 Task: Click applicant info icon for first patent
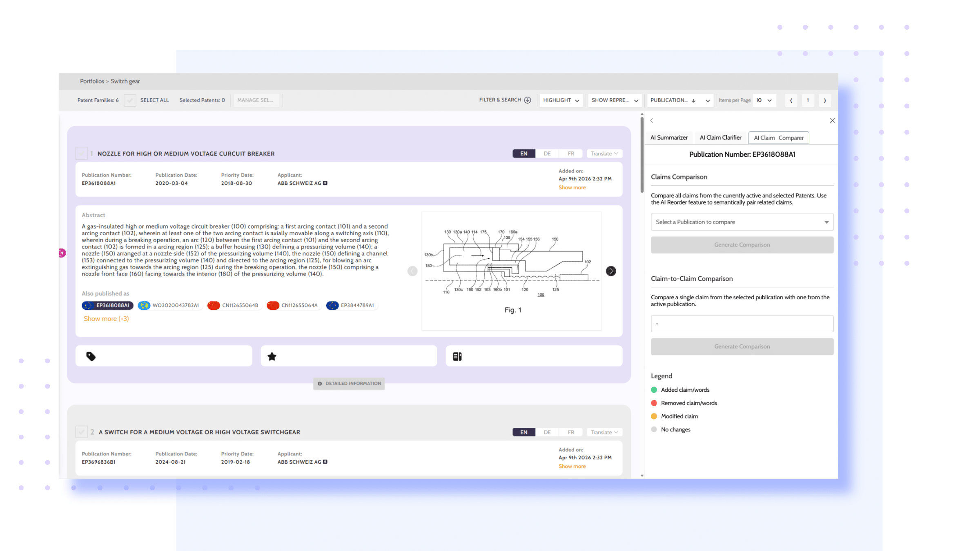[x=325, y=183]
